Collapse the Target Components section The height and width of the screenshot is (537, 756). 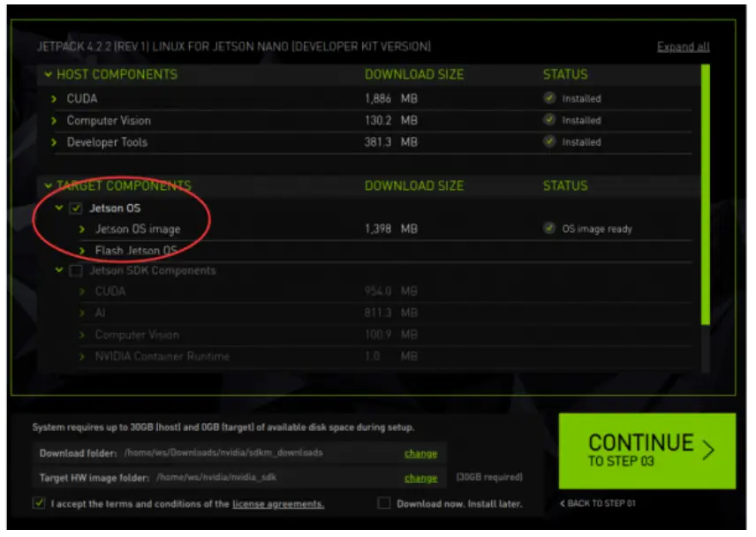click(x=49, y=185)
